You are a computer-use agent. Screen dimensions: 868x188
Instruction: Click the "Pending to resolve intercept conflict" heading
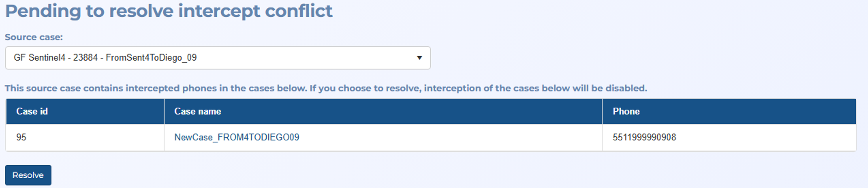(169, 11)
